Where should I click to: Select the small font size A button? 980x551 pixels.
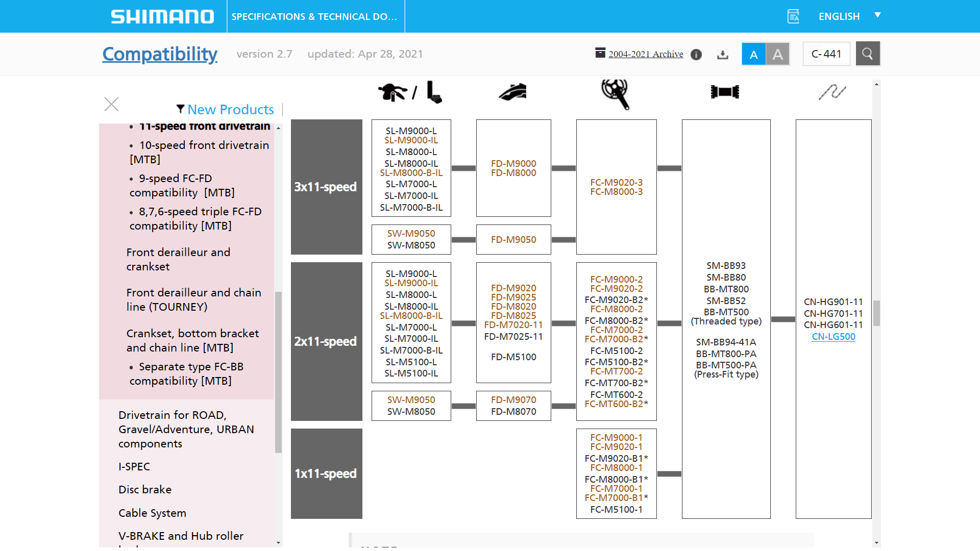[x=753, y=54]
